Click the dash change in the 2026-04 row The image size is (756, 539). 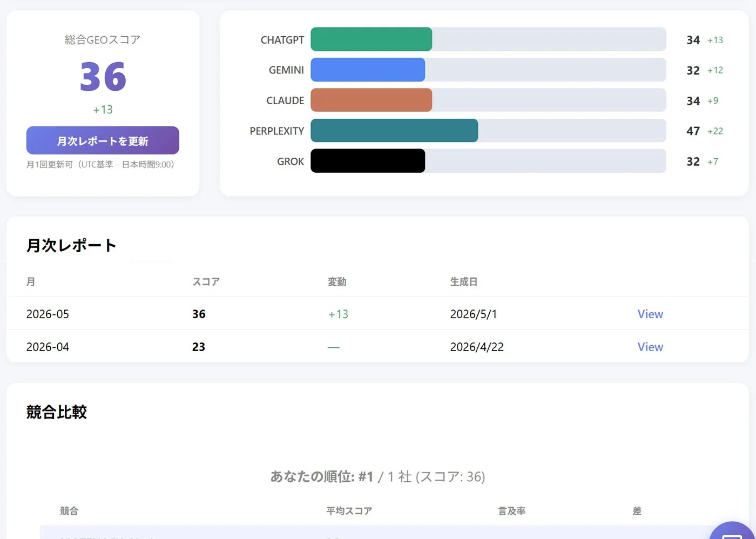pos(334,347)
